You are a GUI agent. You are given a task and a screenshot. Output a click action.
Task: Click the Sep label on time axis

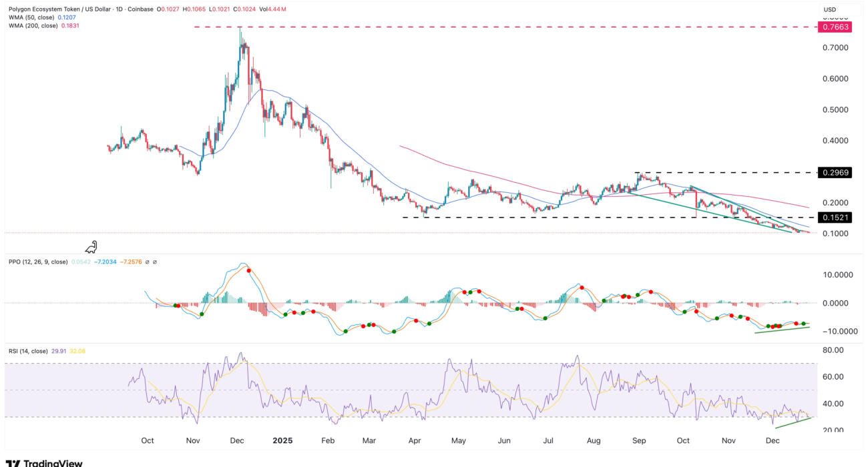pyautogui.click(x=640, y=440)
